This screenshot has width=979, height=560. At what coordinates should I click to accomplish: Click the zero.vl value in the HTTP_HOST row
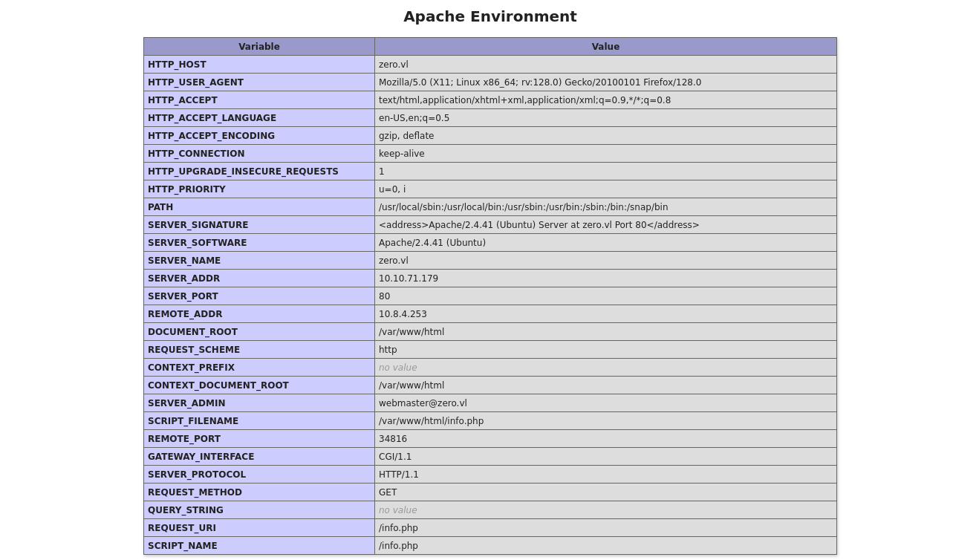click(394, 65)
